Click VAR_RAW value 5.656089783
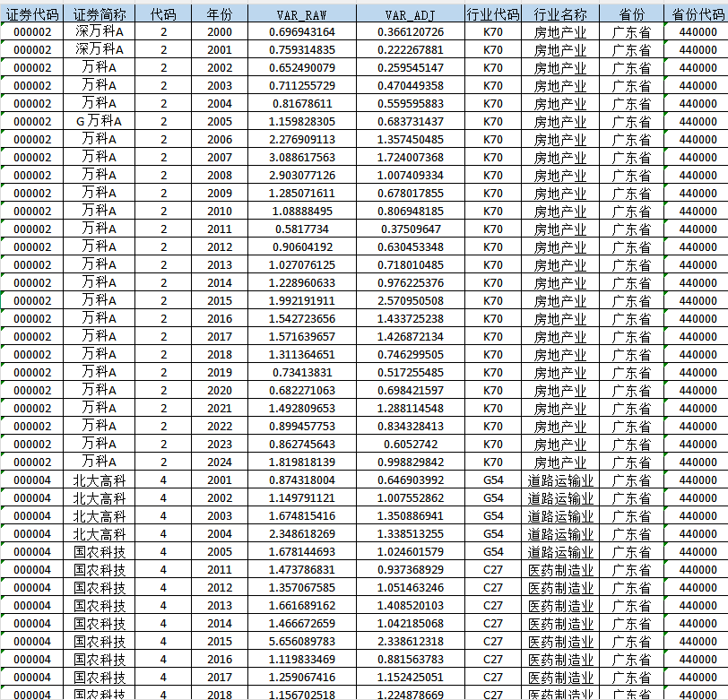The image size is (728, 700). click(x=302, y=642)
